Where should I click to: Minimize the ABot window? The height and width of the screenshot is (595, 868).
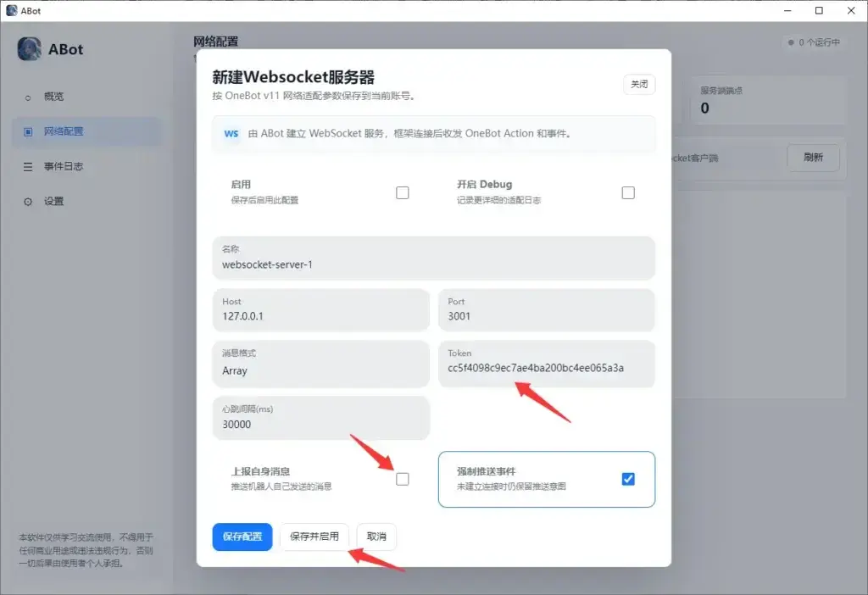[x=787, y=10]
